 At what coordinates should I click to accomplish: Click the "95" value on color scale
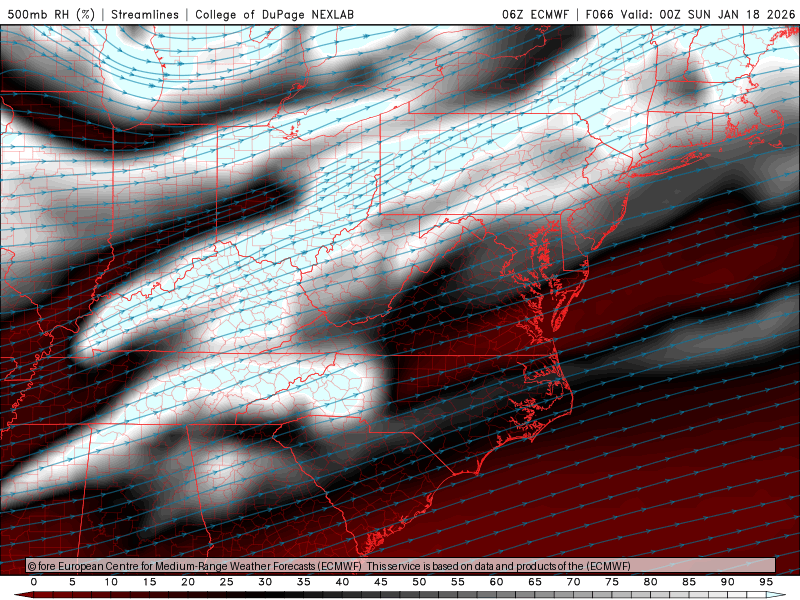tap(766, 582)
